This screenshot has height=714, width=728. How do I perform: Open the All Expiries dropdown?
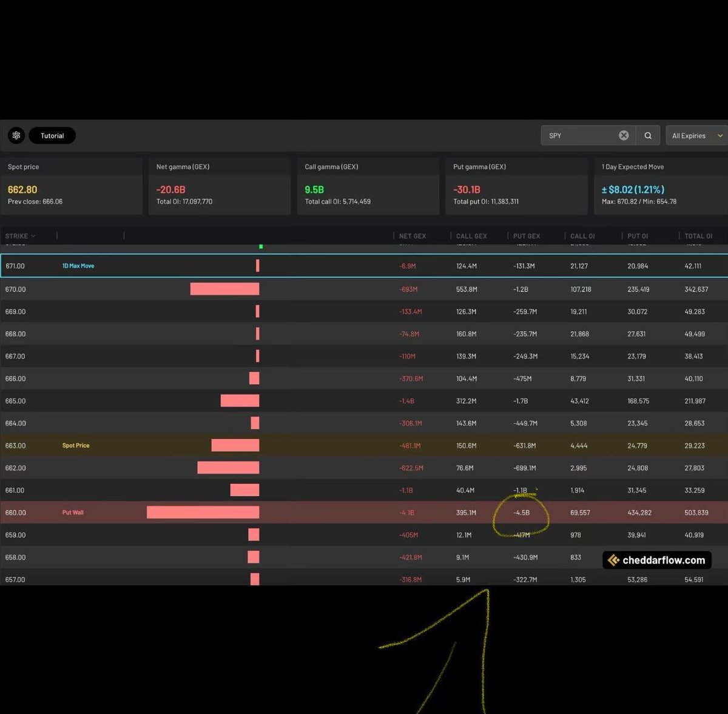coord(696,135)
